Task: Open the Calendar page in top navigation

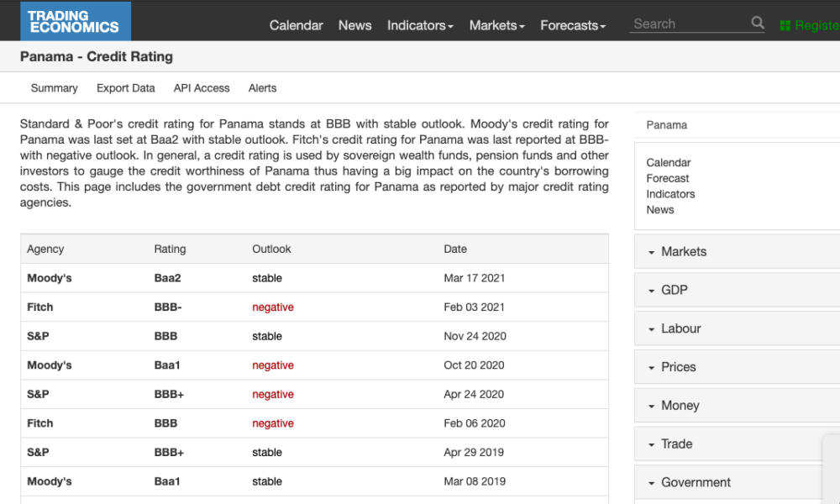Action: (296, 25)
